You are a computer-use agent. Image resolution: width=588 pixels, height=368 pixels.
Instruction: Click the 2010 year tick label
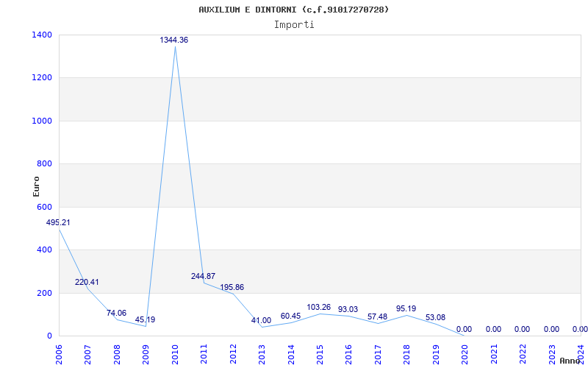[175, 355]
